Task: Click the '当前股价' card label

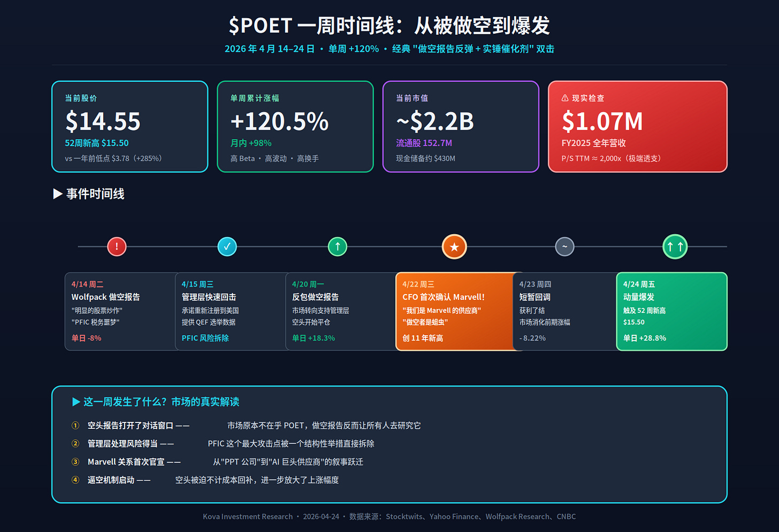Action: (81, 98)
